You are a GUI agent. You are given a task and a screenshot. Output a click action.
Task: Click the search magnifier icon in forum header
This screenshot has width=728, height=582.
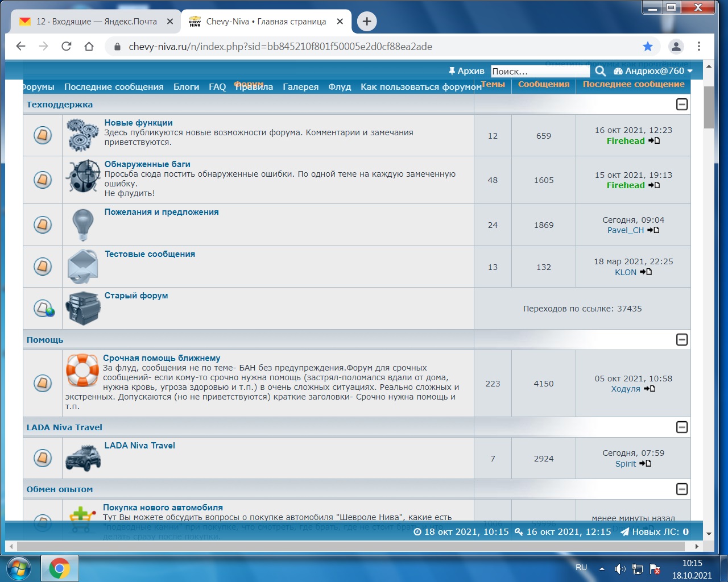(600, 71)
